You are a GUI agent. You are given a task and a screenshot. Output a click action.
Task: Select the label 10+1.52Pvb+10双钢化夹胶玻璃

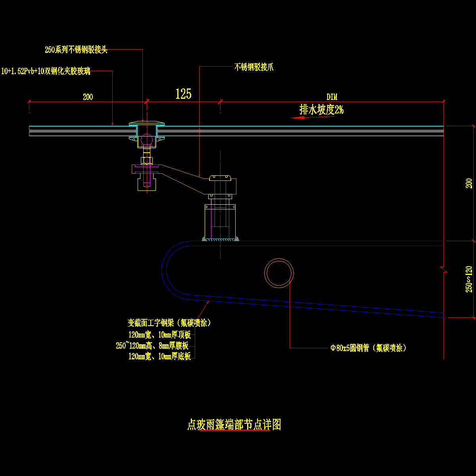[x=46, y=71]
